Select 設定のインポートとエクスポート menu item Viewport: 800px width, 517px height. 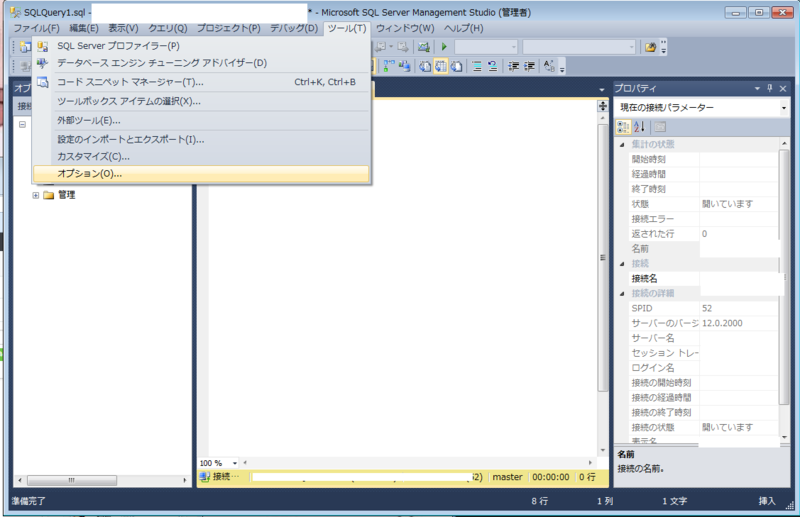coord(201,139)
